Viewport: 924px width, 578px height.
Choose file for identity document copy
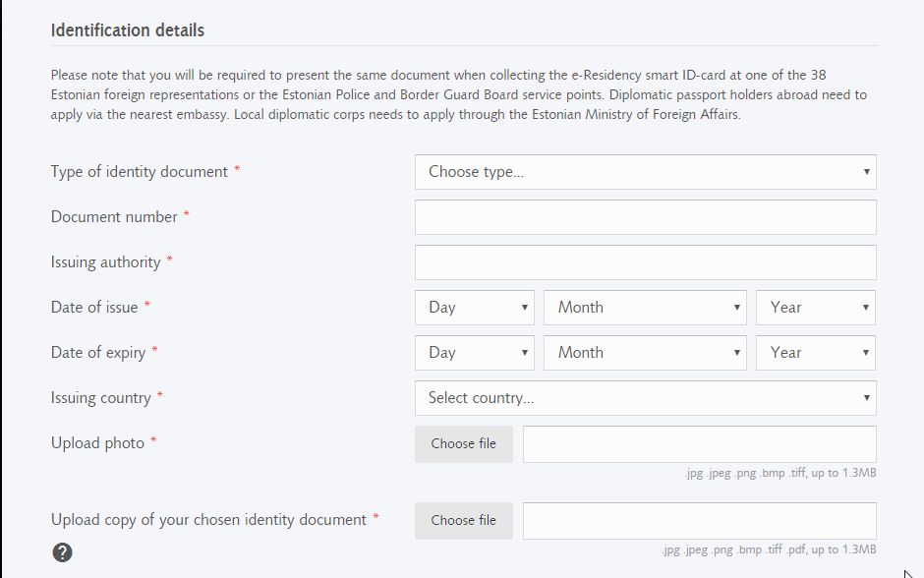(464, 521)
